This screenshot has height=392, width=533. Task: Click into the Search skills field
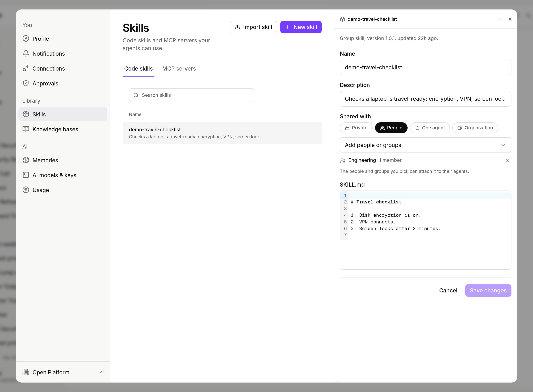191,95
